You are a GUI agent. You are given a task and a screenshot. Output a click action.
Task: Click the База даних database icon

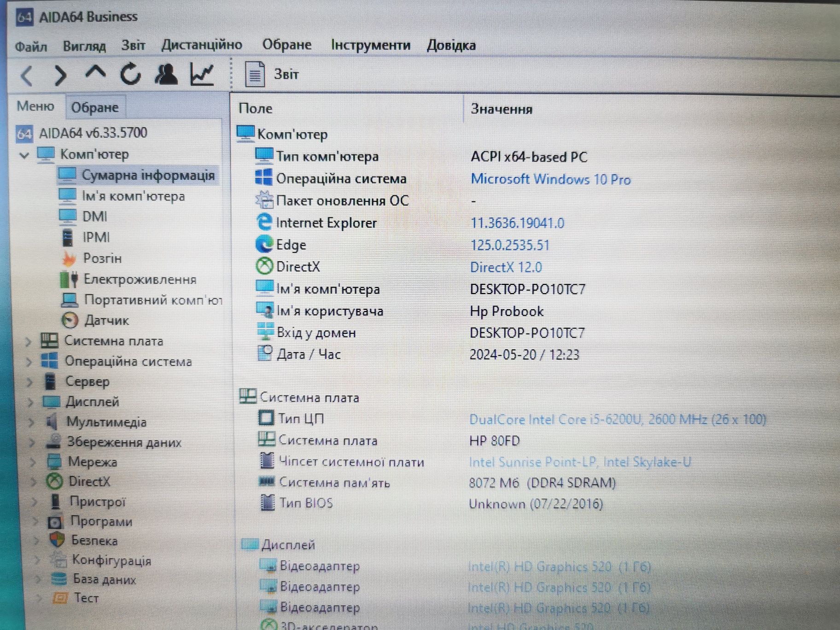coord(59,579)
